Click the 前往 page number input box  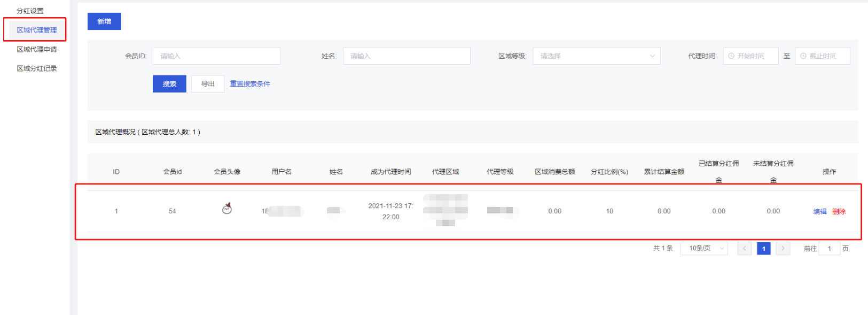point(829,249)
